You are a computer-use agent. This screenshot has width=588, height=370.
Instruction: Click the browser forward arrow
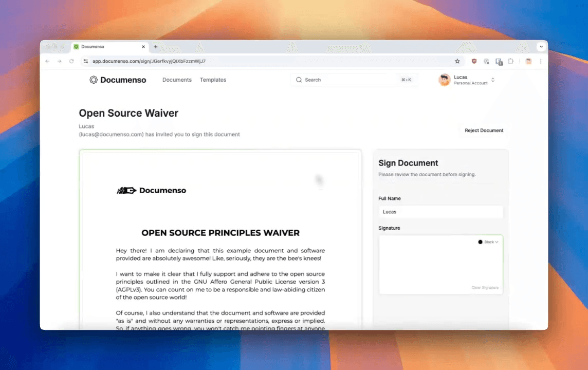(59, 61)
